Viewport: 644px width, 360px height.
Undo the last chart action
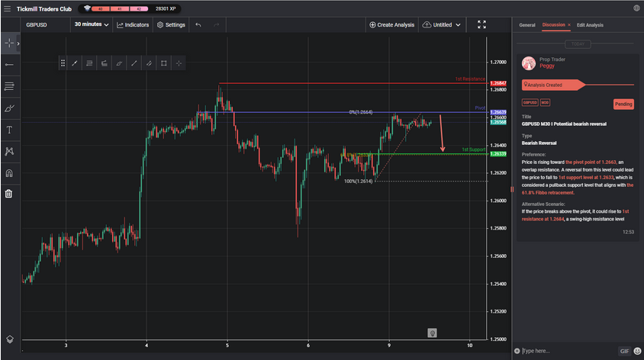click(198, 24)
